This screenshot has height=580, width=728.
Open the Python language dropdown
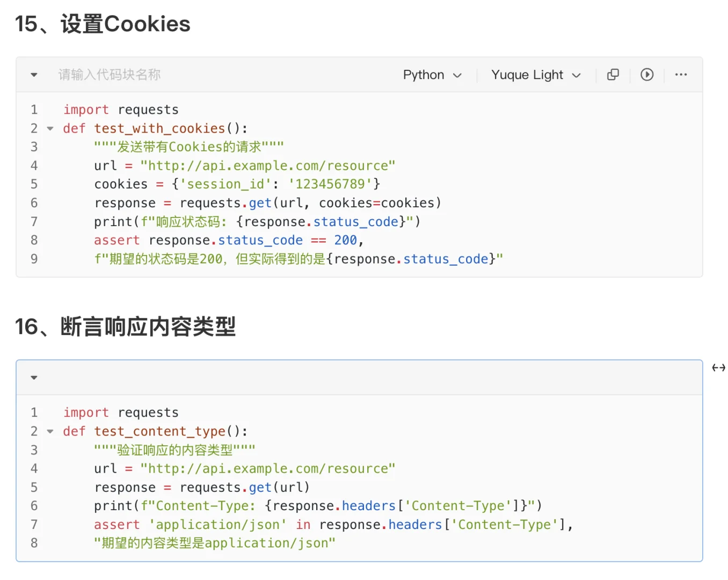432,75
